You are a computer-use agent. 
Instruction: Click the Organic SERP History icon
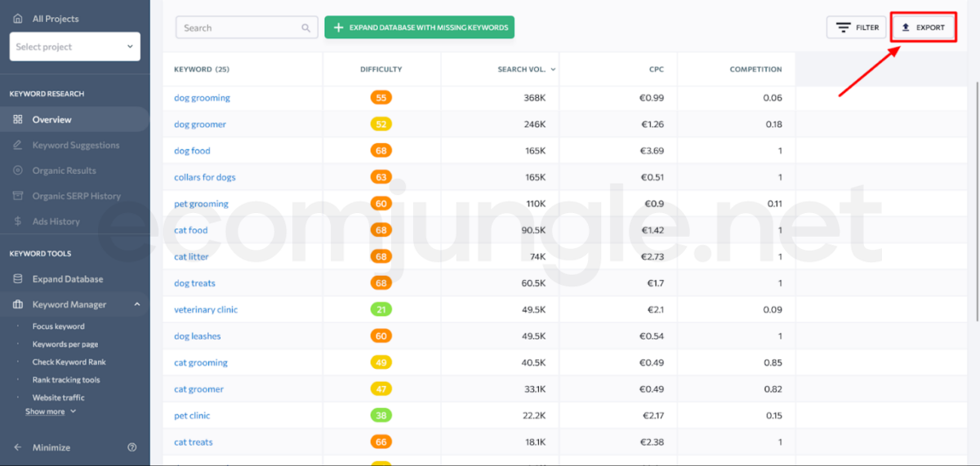18,196
